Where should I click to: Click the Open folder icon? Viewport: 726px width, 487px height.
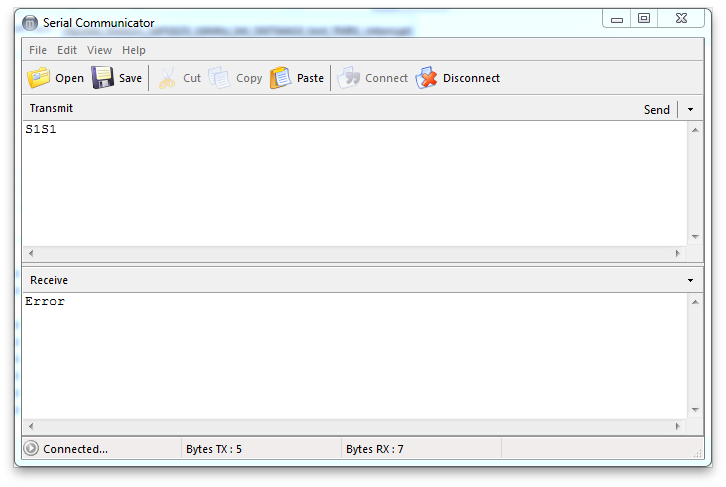(x=38, y=78)
